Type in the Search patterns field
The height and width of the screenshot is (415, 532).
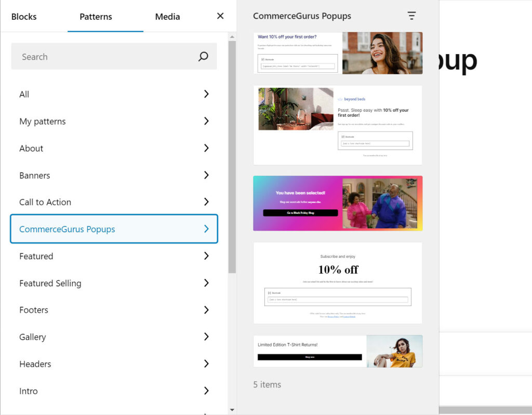click(104, 57)
